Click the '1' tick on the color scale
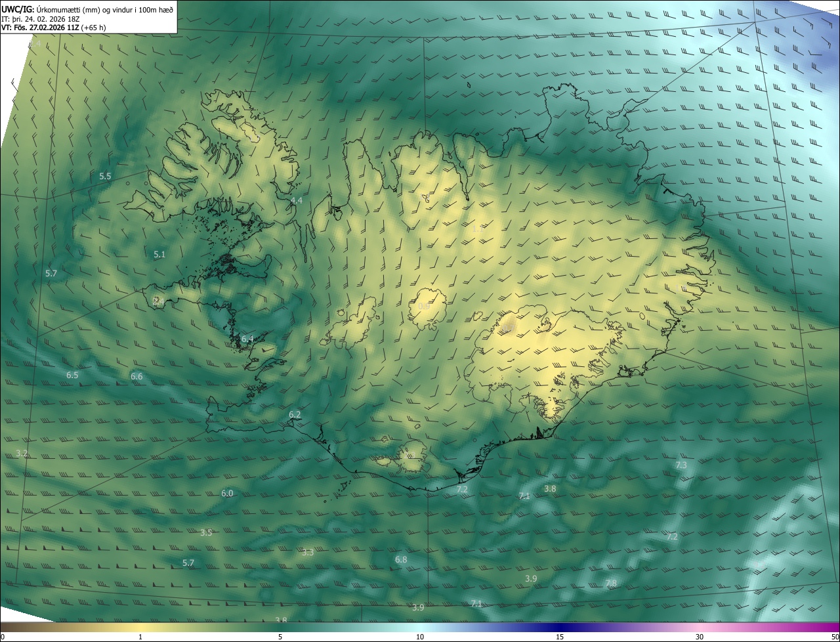 click(x=140, y=637)
